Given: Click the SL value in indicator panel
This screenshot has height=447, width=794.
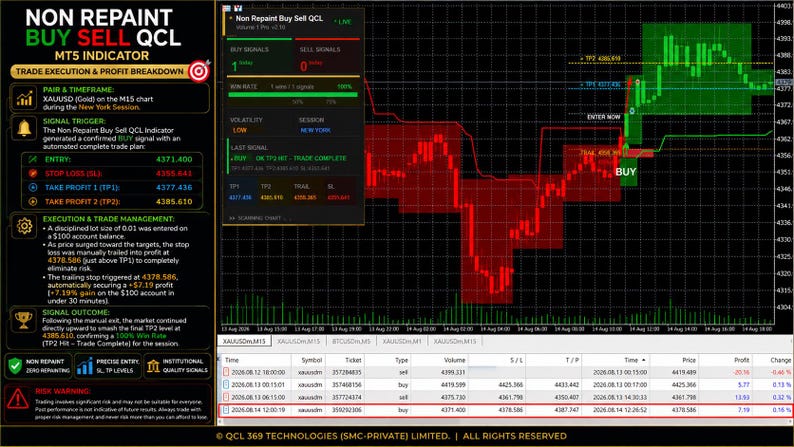Looking at the screenshot, I should (338, 197).
